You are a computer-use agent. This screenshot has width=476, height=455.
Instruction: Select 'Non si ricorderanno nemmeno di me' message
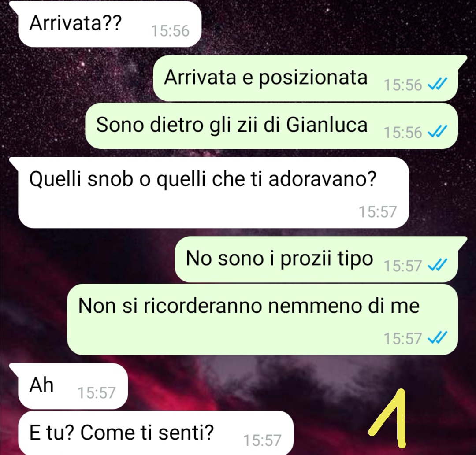[x=262, y=320]
